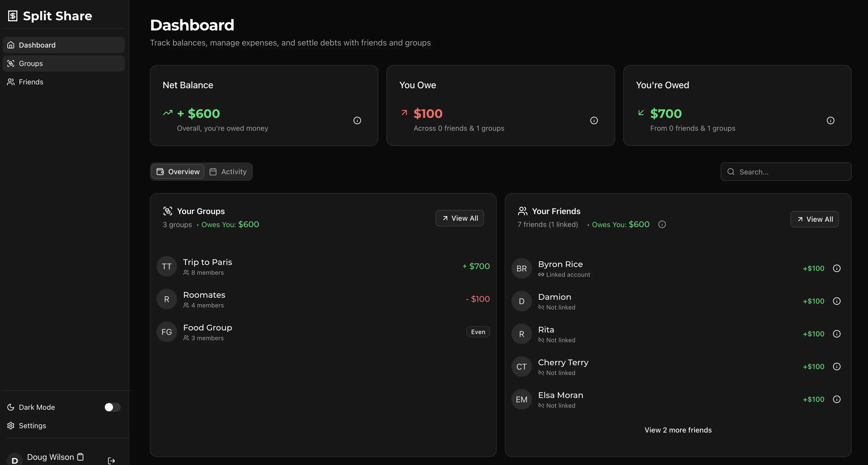868x465 pixels.
Task: Open Settings via the gear icon
Action: tap(11, 425)
